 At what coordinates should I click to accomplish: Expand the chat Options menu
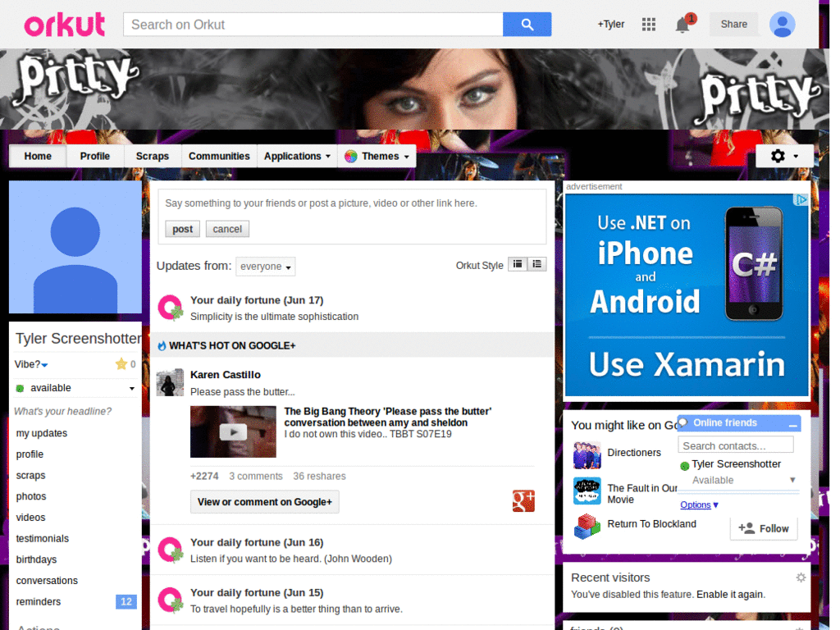pos(699,504)
